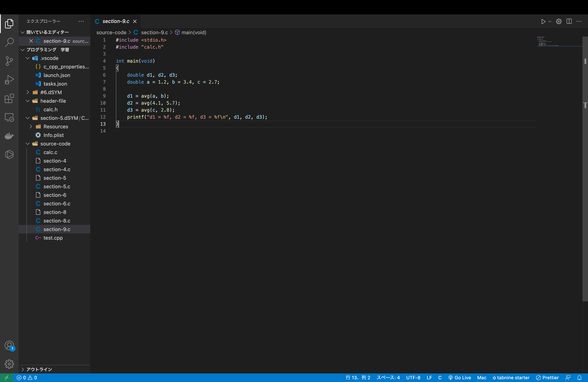Open the Run and Debug view
This screenshot has height=382, width=588.
[x=9, y=80]
